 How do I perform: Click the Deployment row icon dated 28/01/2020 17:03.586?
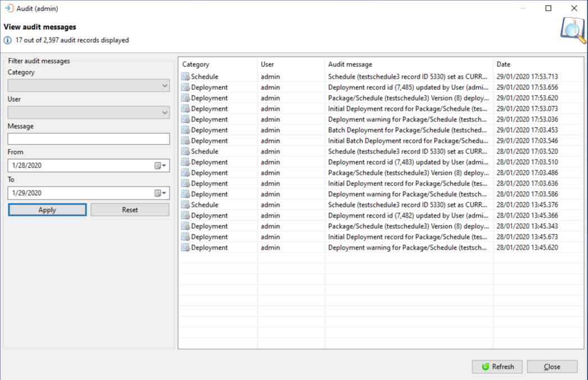[x=185, y=194]
